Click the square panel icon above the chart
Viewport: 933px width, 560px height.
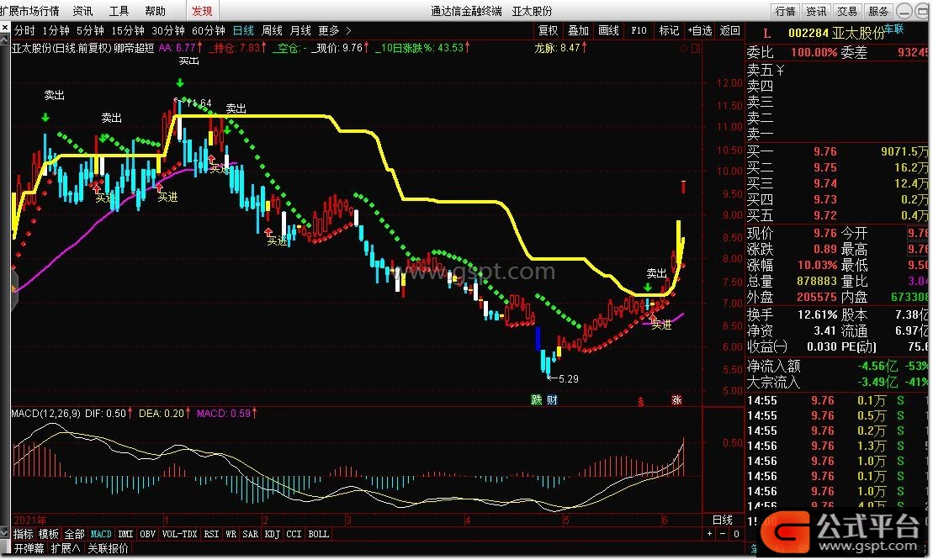pyautogui.click(x=695, y=49)
